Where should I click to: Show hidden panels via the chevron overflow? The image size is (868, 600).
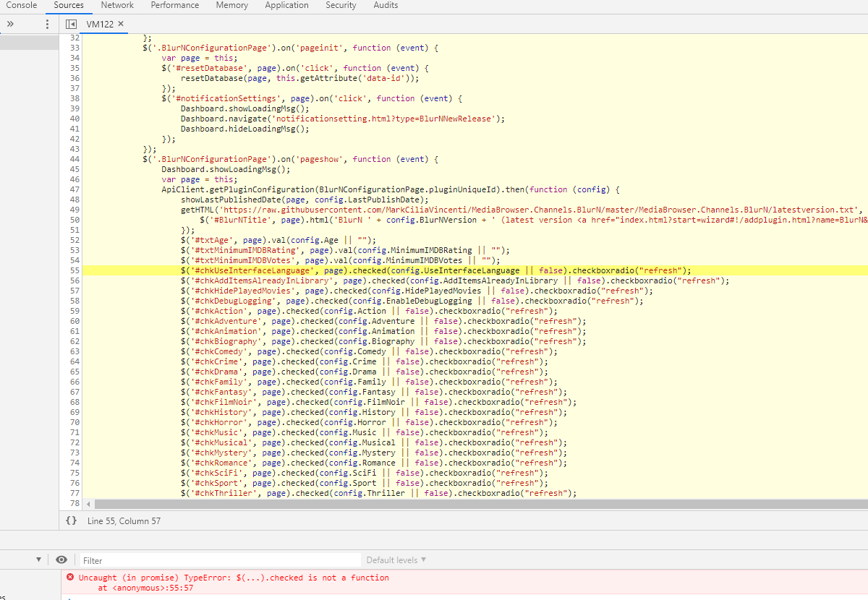pyautogui.click(x=9, y=23)
